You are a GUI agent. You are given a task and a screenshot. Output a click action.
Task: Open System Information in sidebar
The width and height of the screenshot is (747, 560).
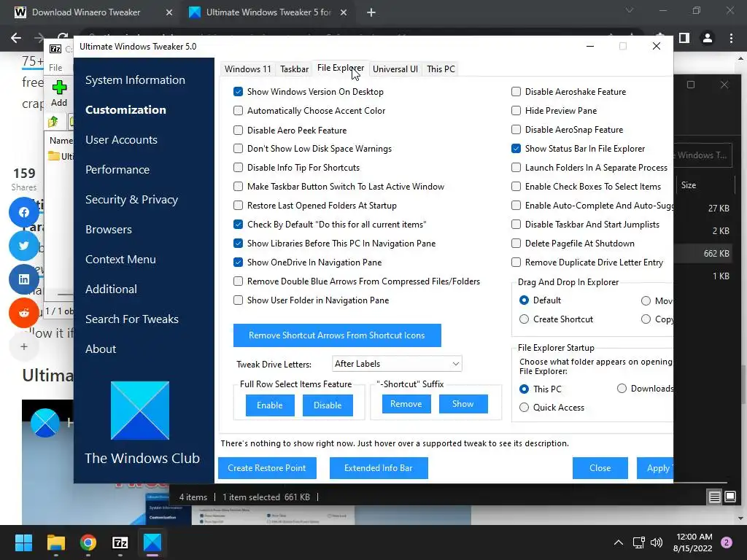(135, 80)
